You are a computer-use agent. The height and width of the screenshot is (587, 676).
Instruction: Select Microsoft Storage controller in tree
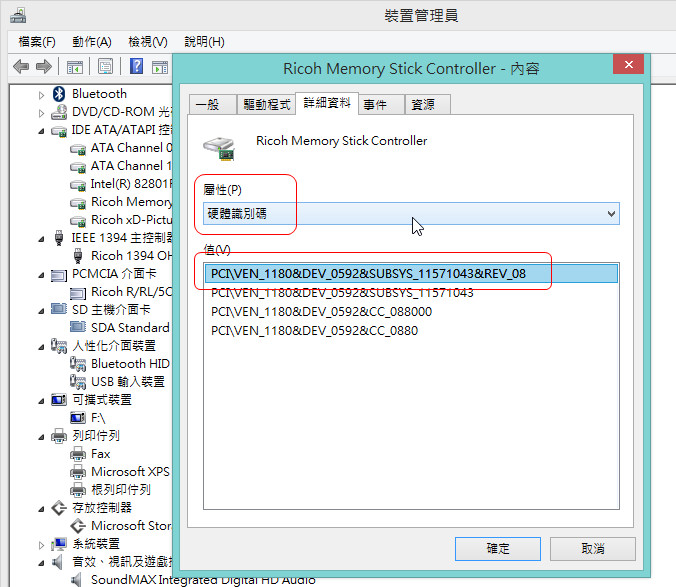click(x=131, y=526)
